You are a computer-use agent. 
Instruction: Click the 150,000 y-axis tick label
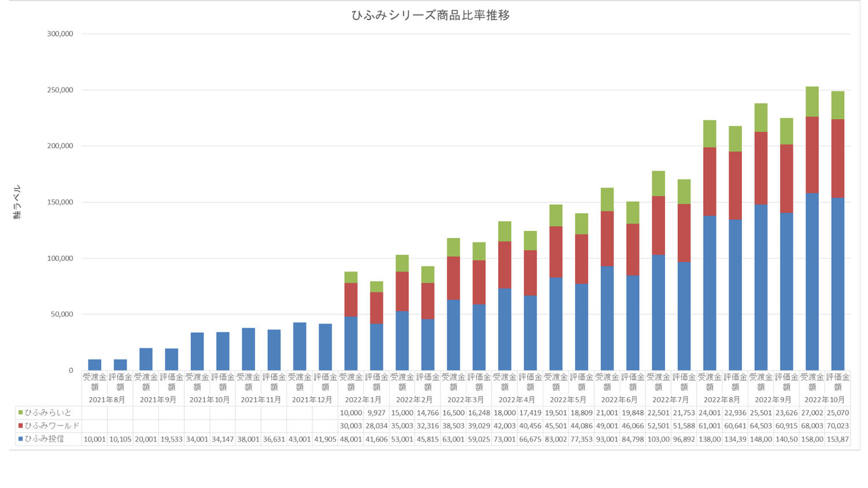[x=60, y=202]
